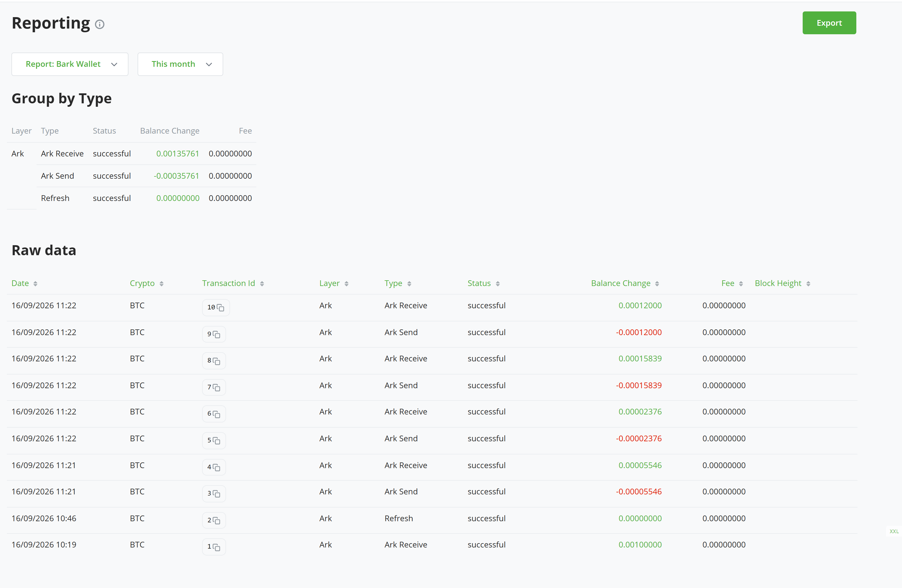902x588 pixels.
Task: Click the Fee column header in Raw data
Action: click(728, 283)
